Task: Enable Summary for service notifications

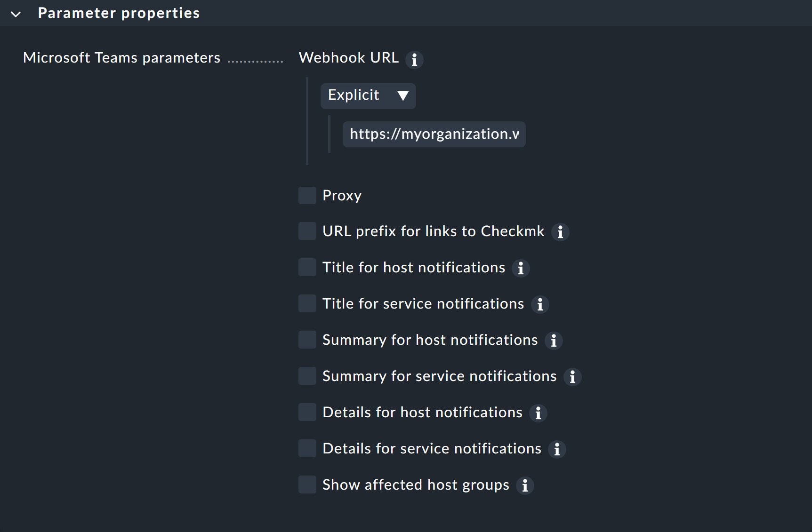Action: (307, 376)
